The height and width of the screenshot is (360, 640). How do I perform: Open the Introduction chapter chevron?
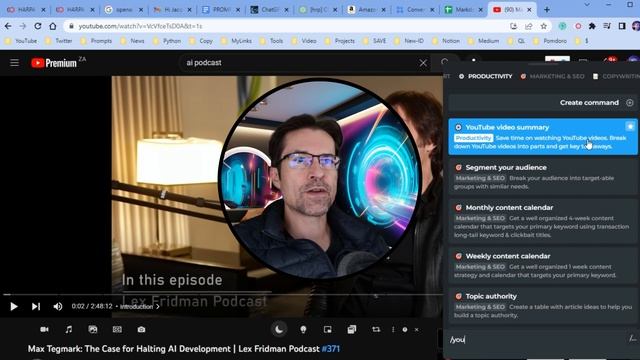(158, 306)
